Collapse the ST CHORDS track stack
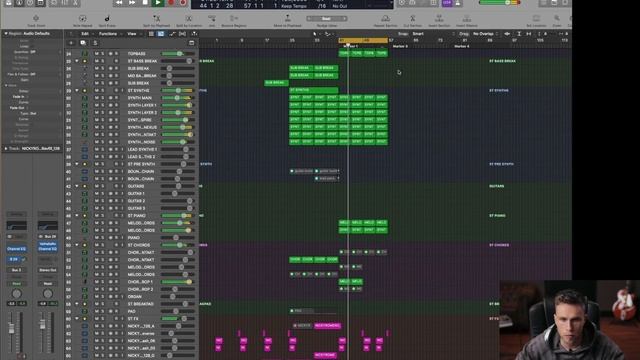The height and width of the screenshot is (360, 640). (x=77, y=245)
